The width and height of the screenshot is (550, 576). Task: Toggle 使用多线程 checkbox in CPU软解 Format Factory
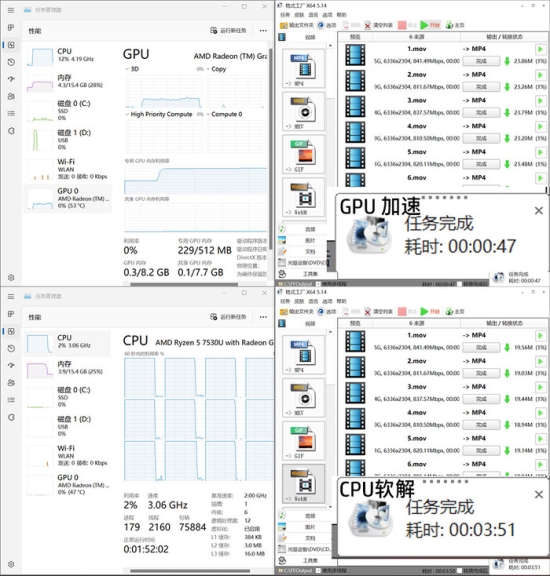[x=318, y=570]
